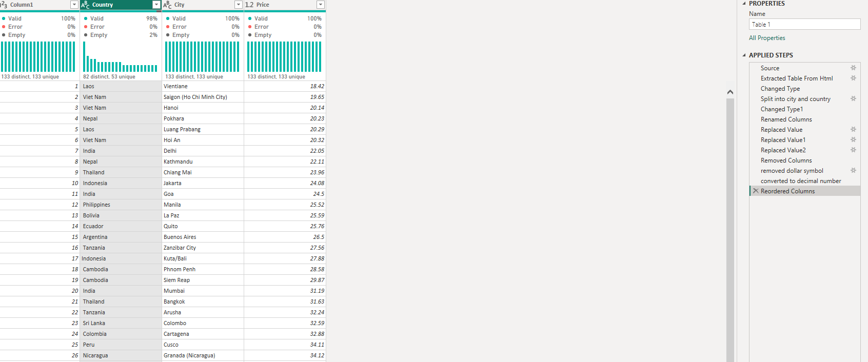Click the Granada (Nicaragua) cell
This screenshot has width=868, height=362.
(203, 355)
